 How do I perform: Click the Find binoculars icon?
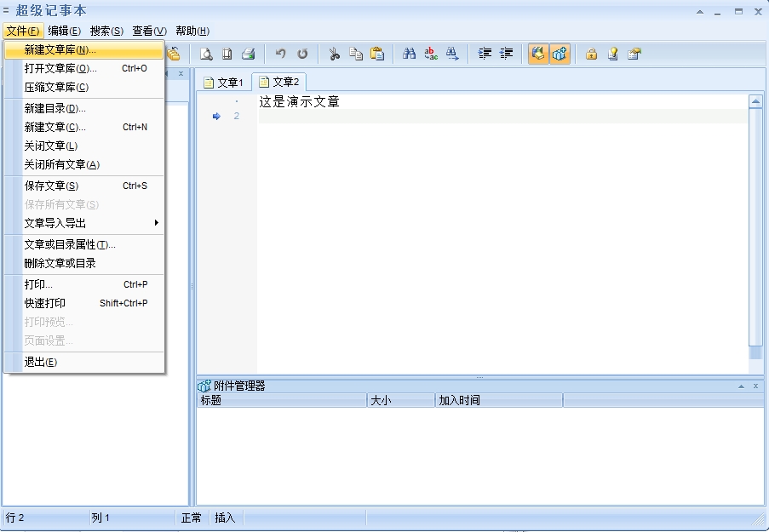click(410, 54)
